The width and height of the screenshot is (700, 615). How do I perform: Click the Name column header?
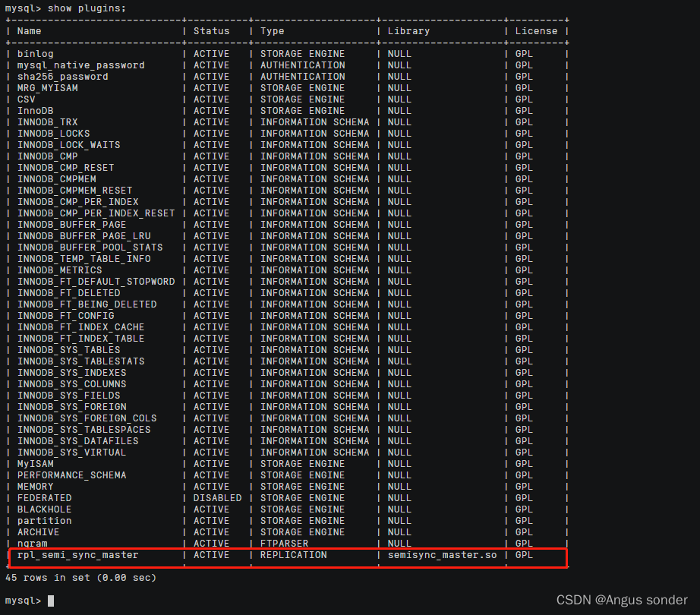point(28,30)
